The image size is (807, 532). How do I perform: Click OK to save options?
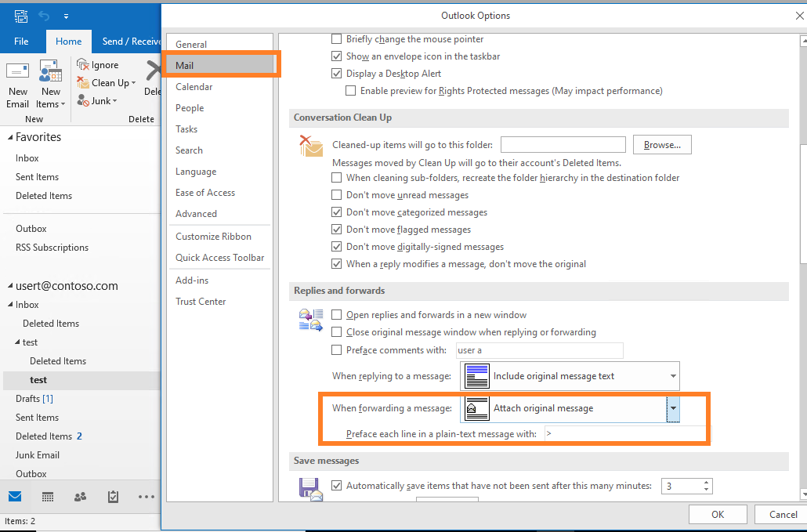click(x=718, y=515)
